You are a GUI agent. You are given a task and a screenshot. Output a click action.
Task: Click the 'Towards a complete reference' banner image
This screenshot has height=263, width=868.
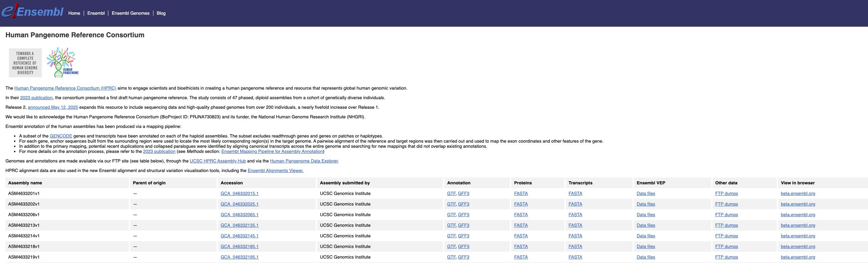click(x=25, y=63)
